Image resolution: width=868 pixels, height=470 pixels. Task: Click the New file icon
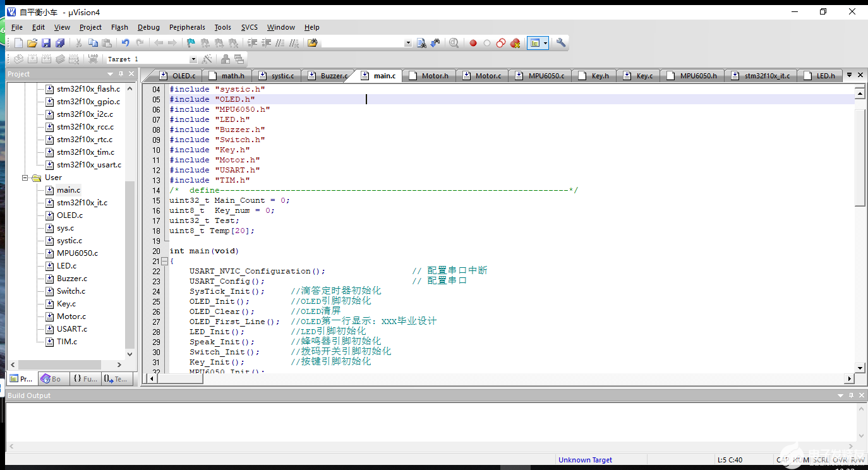pyautogui.click(x=18, y=43)
